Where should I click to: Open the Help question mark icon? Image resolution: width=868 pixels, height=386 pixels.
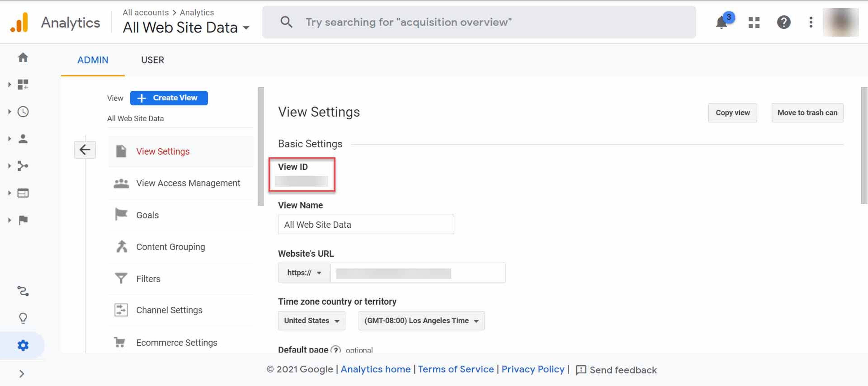click(x=784, y=23)
